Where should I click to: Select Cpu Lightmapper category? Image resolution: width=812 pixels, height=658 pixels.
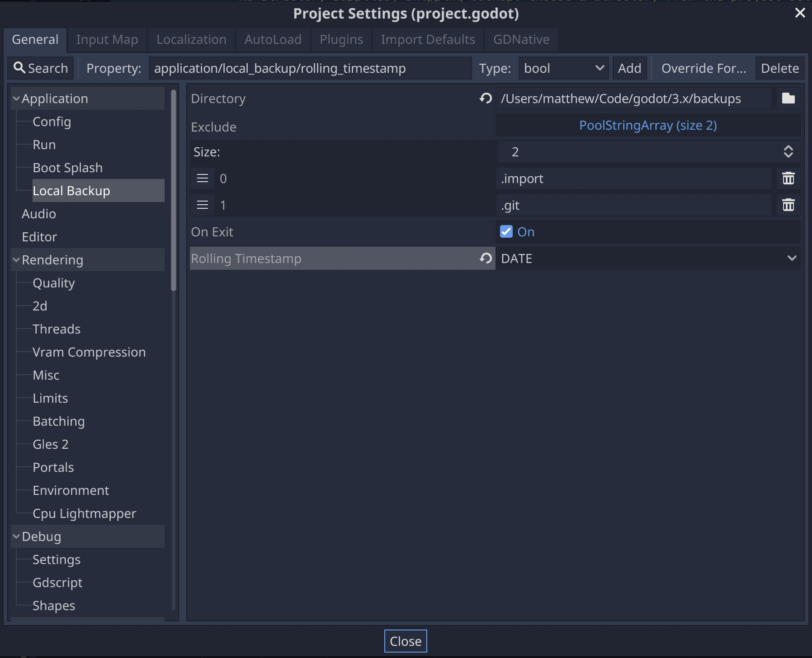(84, 513)
